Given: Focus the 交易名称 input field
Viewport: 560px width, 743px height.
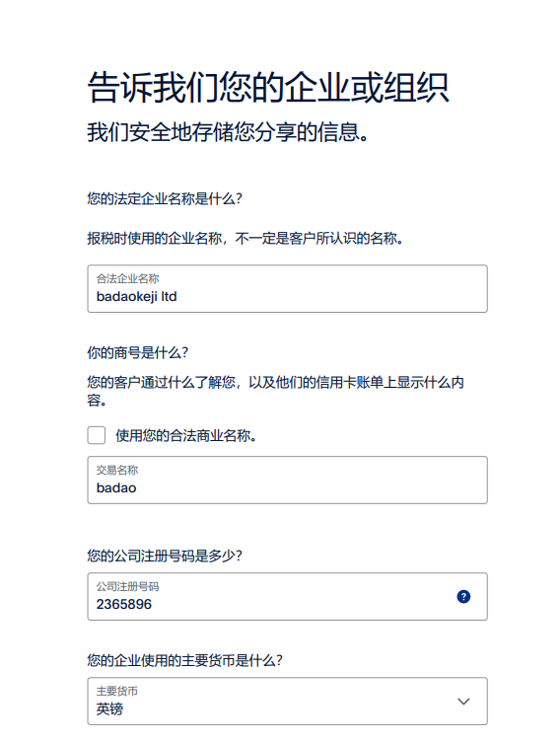Looking at the screenshot, I should pyautogui.click(x=287, y=480).
